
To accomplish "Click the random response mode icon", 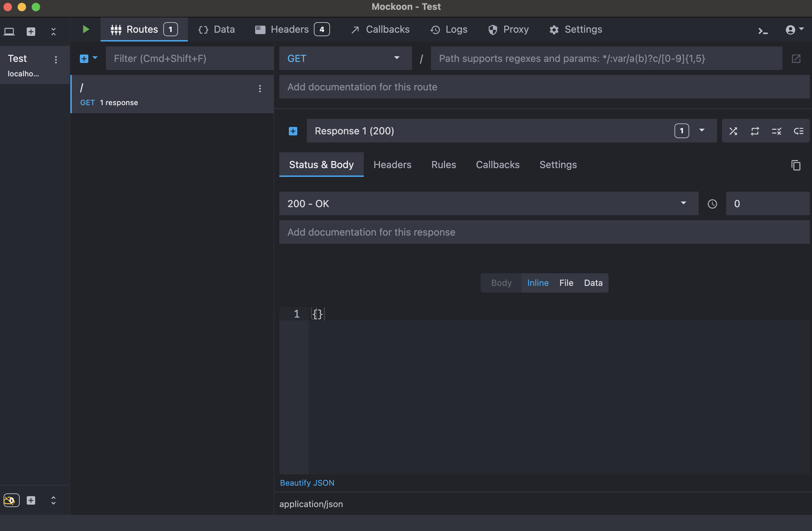I will click(733, 131).
